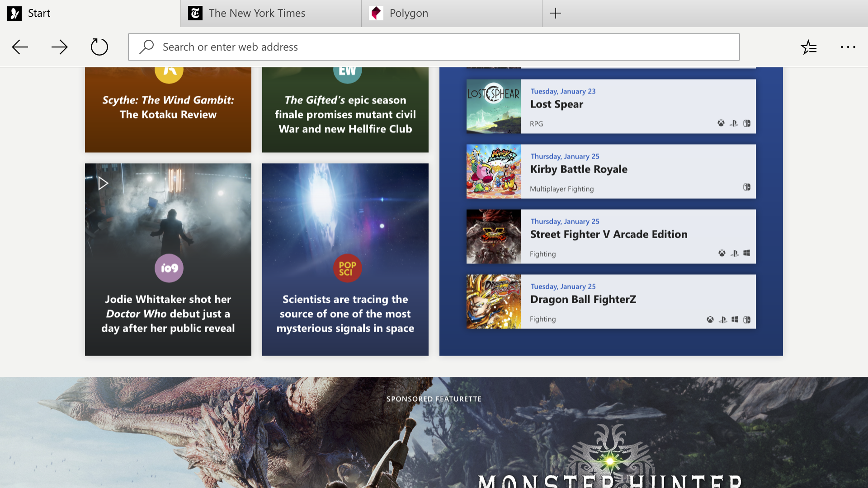Click the back arrow navigation button
The height and width of the screenshot is (488, 868).
(20, 47)
